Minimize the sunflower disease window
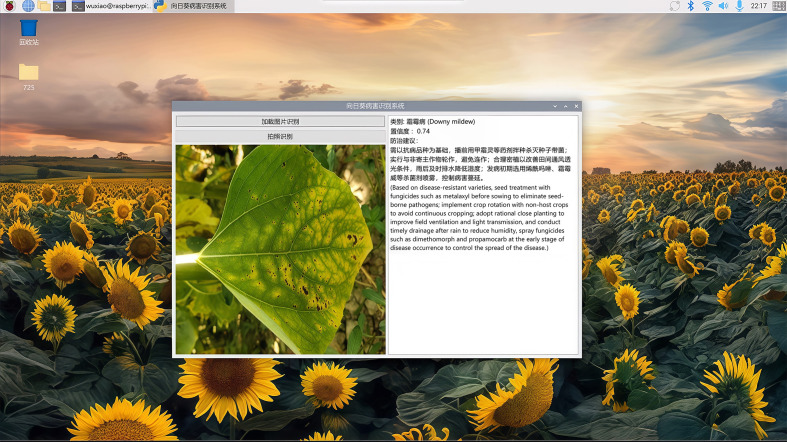The height and width of the screenshot is (442, 787). coord(555,106)
